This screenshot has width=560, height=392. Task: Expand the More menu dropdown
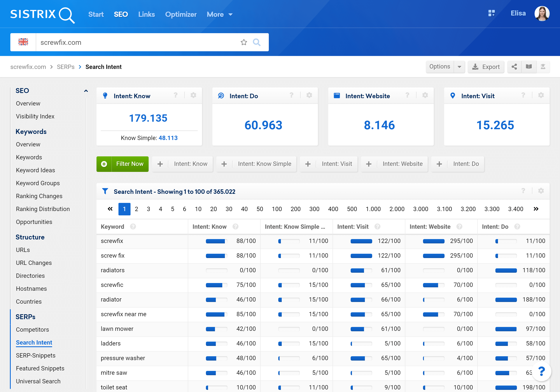(x=219, y=14)
